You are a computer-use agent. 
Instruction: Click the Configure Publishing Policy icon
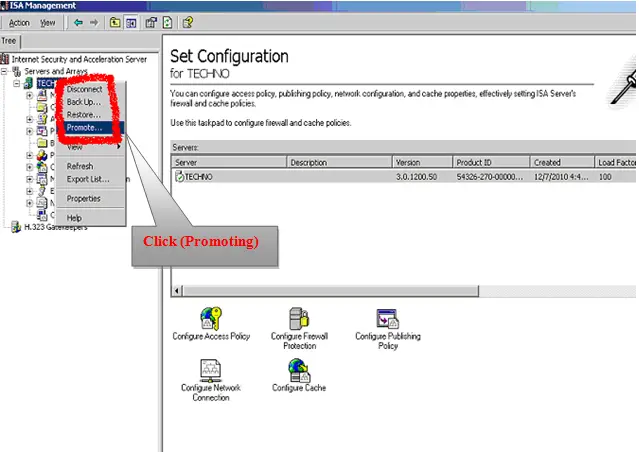(x=388, y=318)
